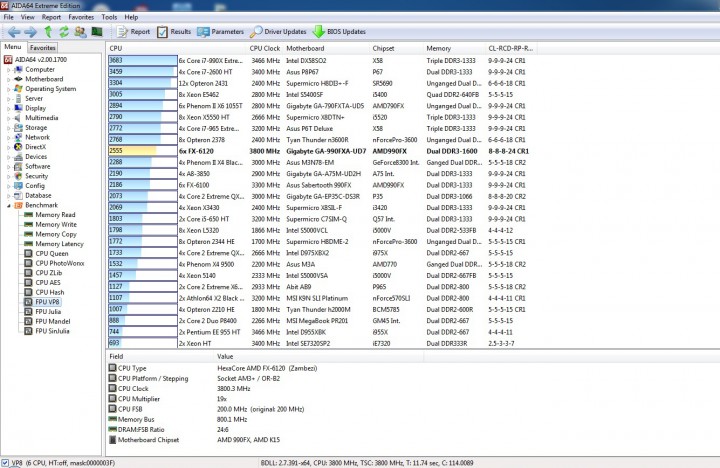Toggle the VP8 checkbox in status bar
This screenshot has height=468, width=720.
[5, 463]
